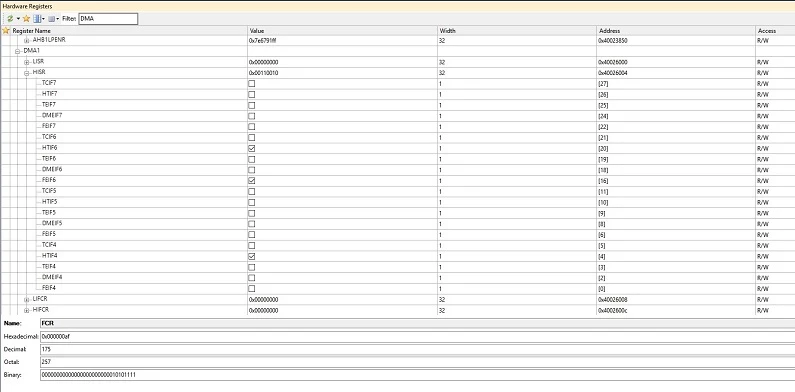Image resolution: width=795 pixels, height=392 pixels.
Task: Click the [16] bit position cell
Action: pyautogui.click(x=603, y=181)
